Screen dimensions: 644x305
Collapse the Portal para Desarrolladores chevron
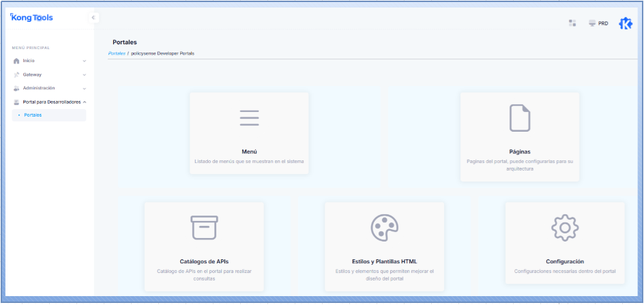[85, 102]
